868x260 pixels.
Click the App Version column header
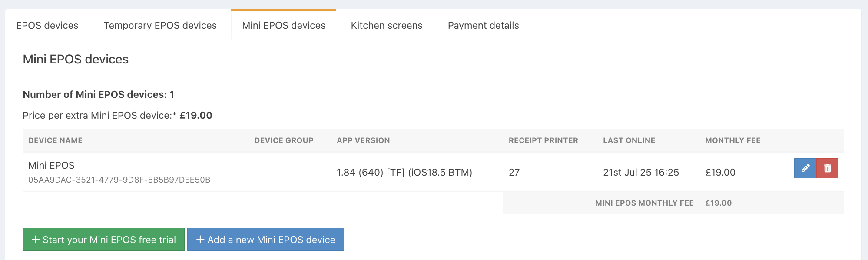[x=364, y=140]
